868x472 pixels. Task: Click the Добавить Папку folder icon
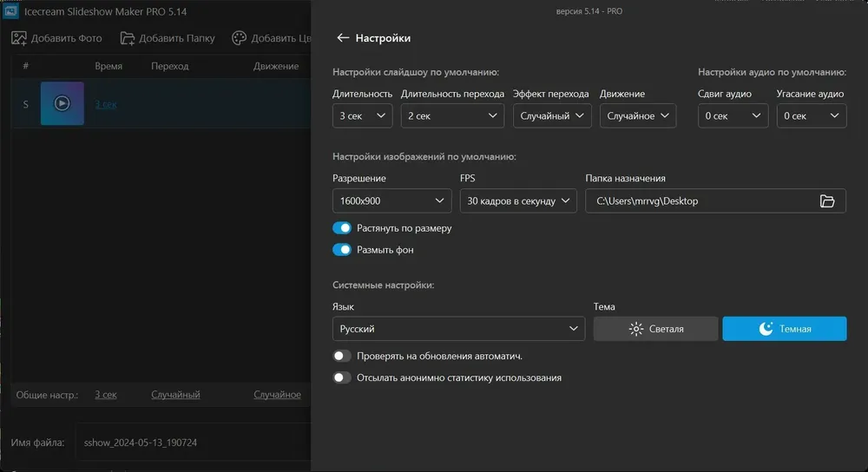128,38
